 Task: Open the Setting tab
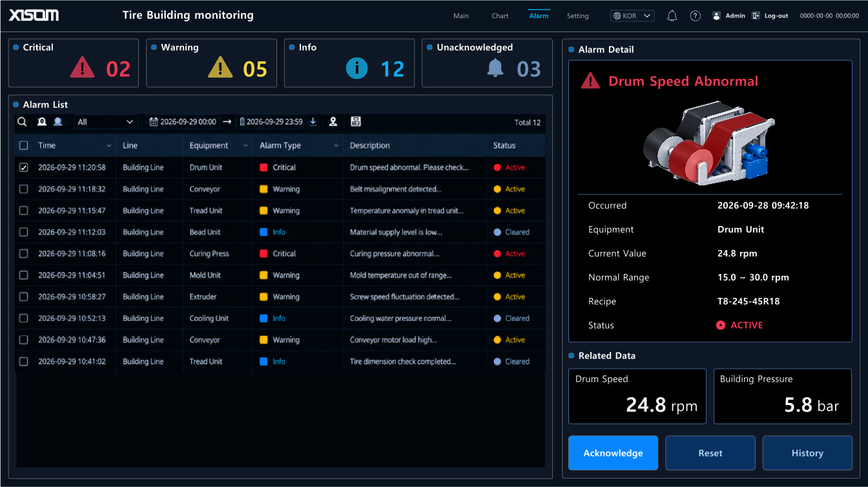pos(577,16)
